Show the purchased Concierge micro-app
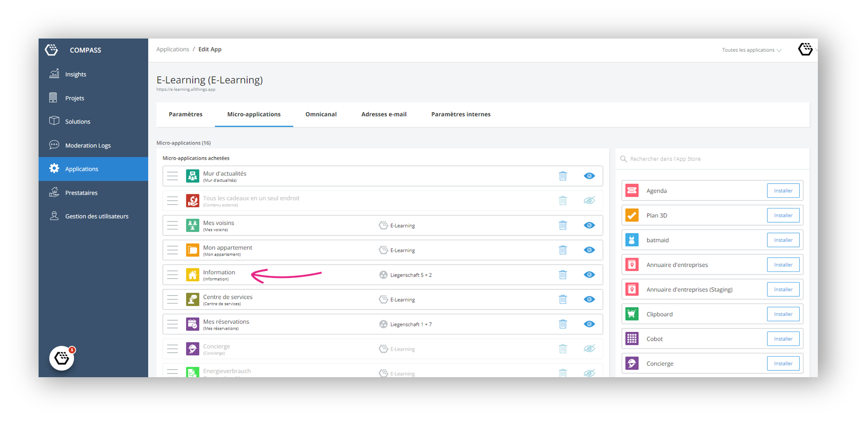Image resolution: width=868 pixels, height=423 pixels. click(x=589, y=349)
